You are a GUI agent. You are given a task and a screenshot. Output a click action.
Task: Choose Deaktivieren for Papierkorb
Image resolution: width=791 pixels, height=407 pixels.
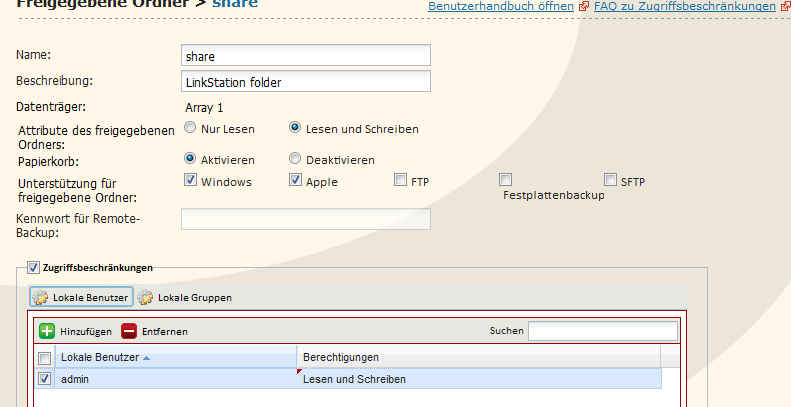click(295, 159)
